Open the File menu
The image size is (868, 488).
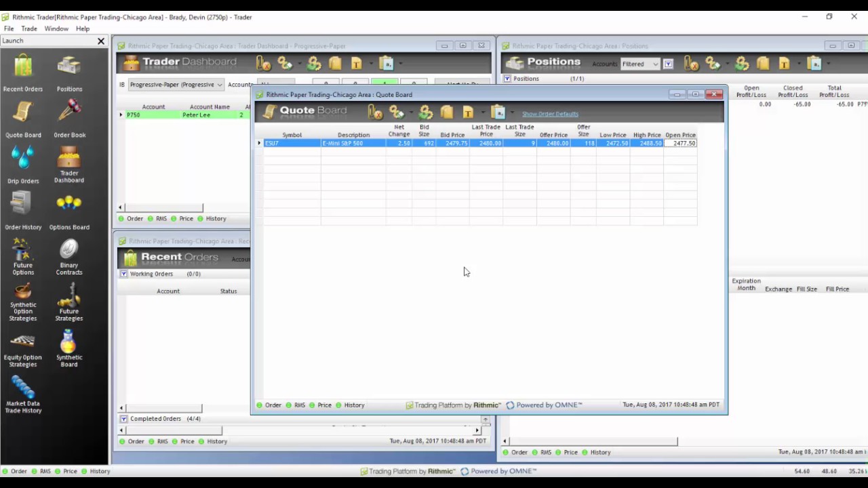click(x=9, y=28)
